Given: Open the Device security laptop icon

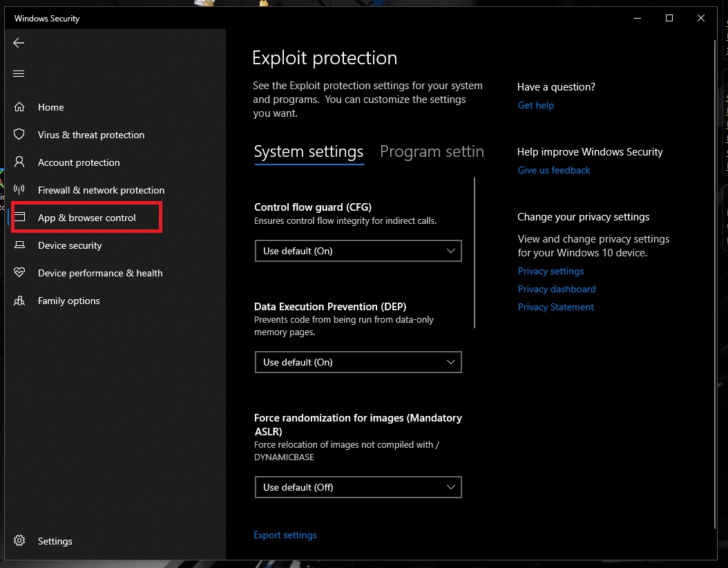Looking at the screenshot, I should tap(19, 245).
